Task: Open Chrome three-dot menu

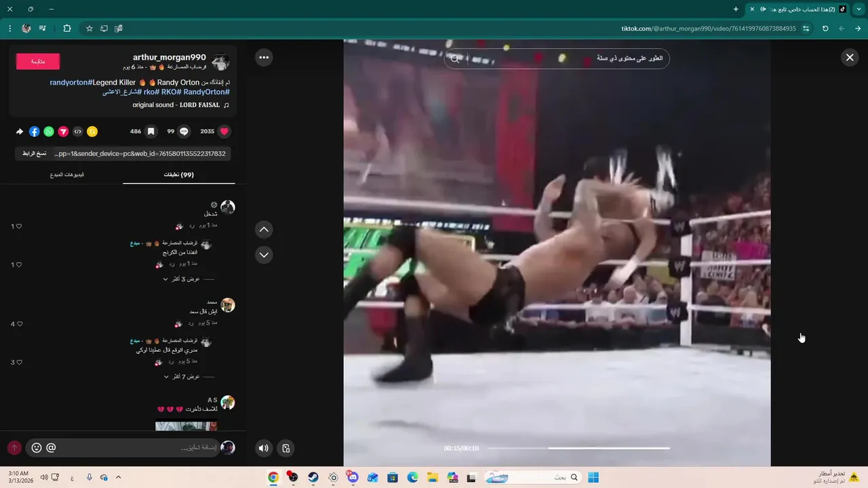Action: (x=9, y=28)
